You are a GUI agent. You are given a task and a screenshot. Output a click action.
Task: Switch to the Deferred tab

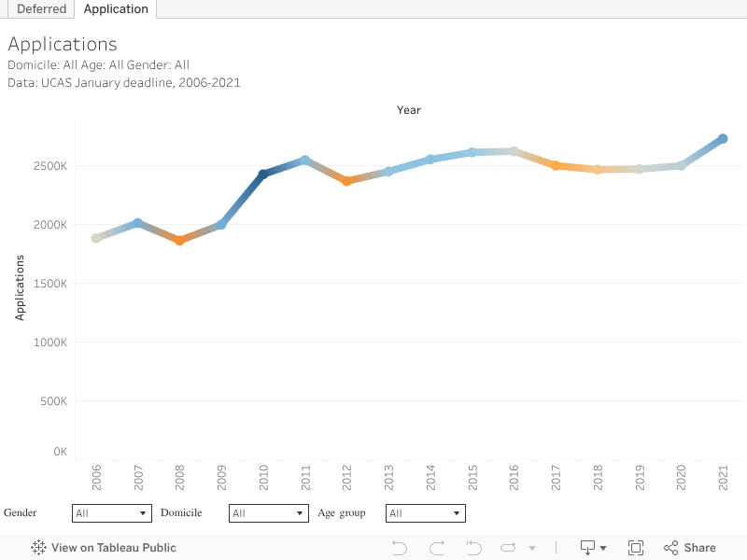pos(42,9)
